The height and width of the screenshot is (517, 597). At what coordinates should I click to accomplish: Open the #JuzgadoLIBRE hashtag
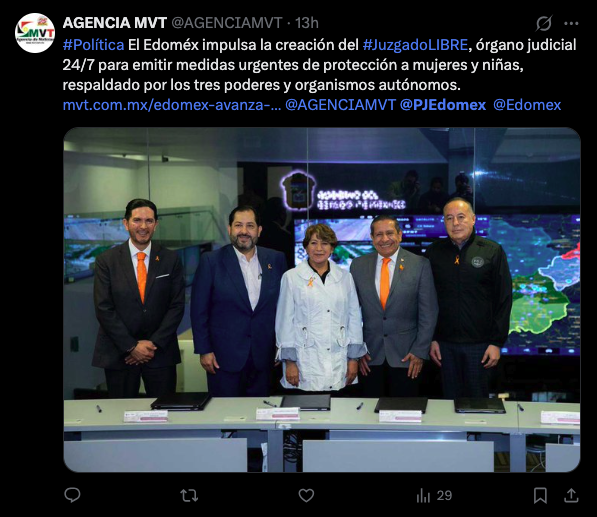click(415, 45)
